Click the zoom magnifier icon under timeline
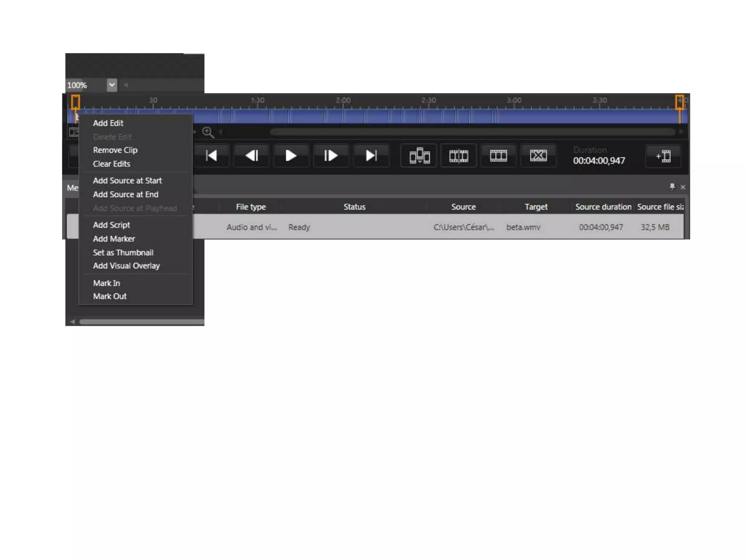Viewport: 747px width, 560px height. pos(208,132)
